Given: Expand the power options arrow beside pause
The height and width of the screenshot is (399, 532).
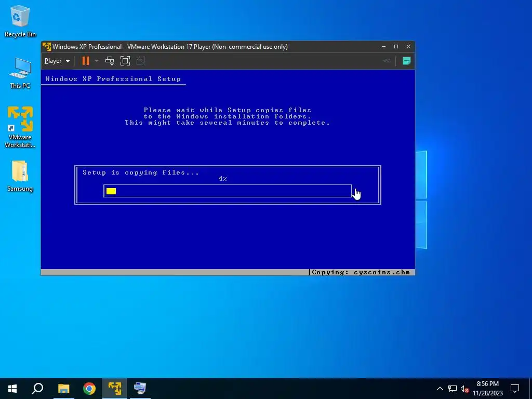Looking at the screenshot, I should (97, 61).
